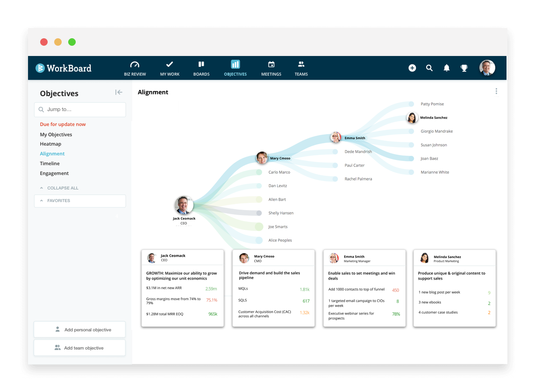This screenshot has height=392, width=542.
Task: Click Executive webinar series 78% value
Action: [396, 314]
